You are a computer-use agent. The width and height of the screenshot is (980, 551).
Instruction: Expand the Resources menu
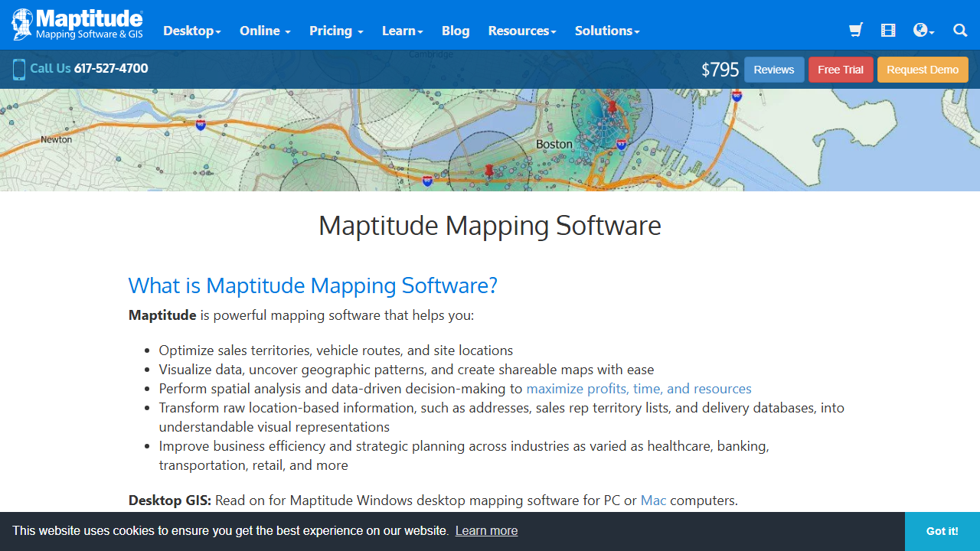pos(522,31)
